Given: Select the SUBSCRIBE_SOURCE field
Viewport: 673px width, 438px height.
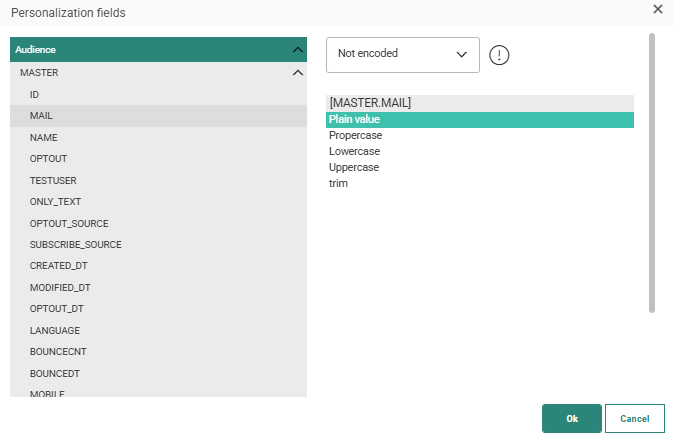Looking at the screenshot, I should [75, 245].
